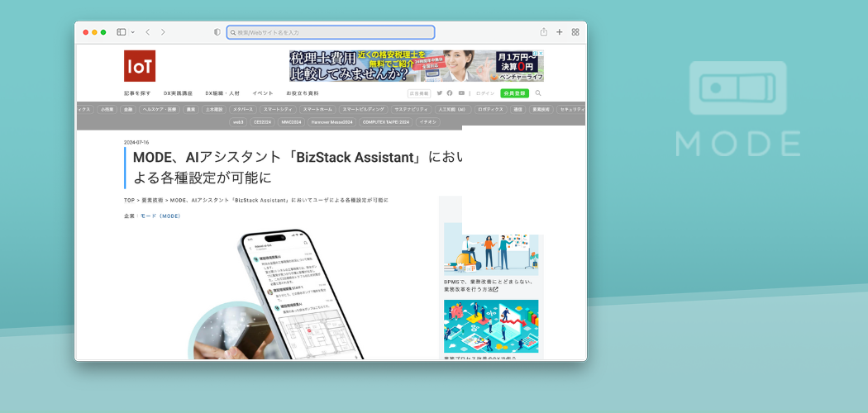Click the ログイン link
This screenshot has height=413, width=868.
485,93
